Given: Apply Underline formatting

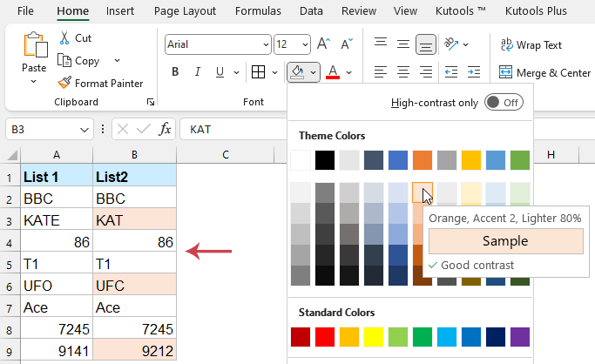Looking at the screenshot, I should pyautogui.click(x=220, y=71).
